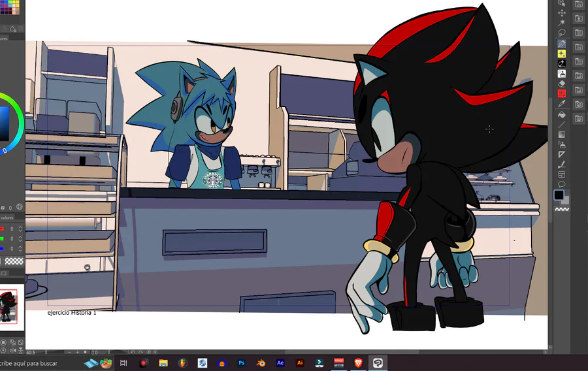Screen dimensions: 588x371
Task: Zoom in with the plus button
Action: point(78,352)
